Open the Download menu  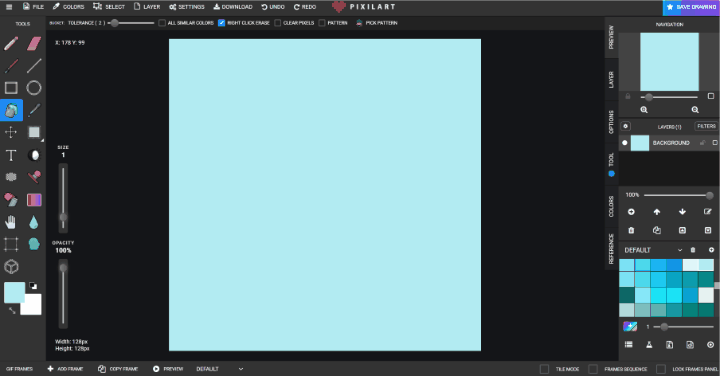(x=233, y=7)
